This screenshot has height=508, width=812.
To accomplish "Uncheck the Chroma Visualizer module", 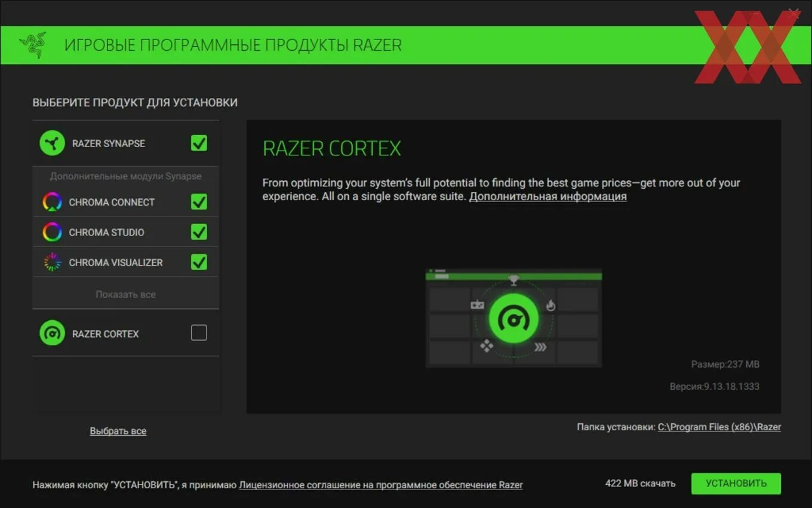I will pyautogui.click(x=199, y=262).
